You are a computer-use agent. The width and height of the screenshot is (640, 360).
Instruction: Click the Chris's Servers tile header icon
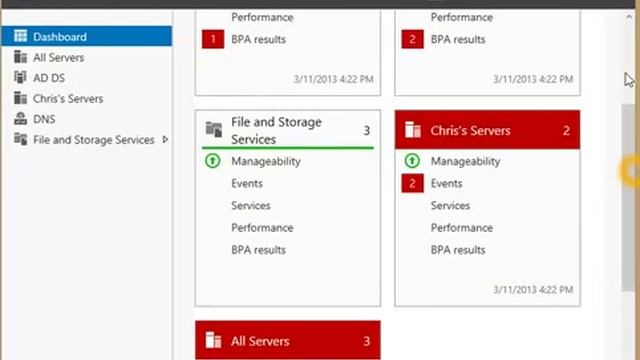tap(413, 130)
